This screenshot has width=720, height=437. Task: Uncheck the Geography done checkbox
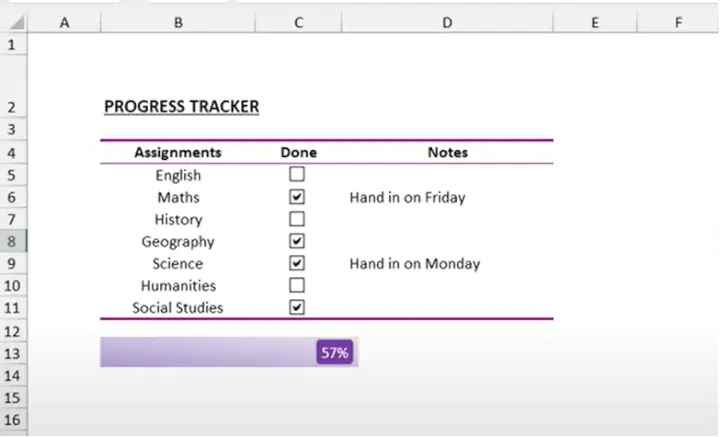point(297,241)
